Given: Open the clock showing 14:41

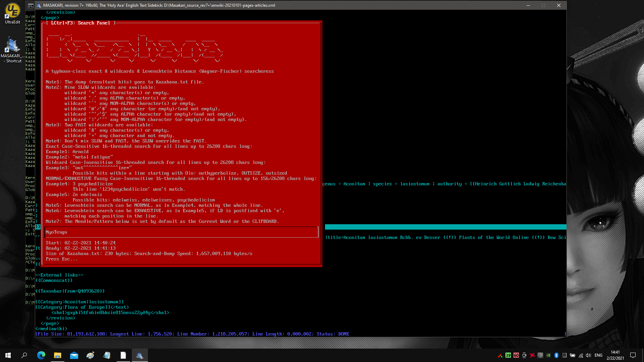Looking at the screenshot, I should coord(615,355).
